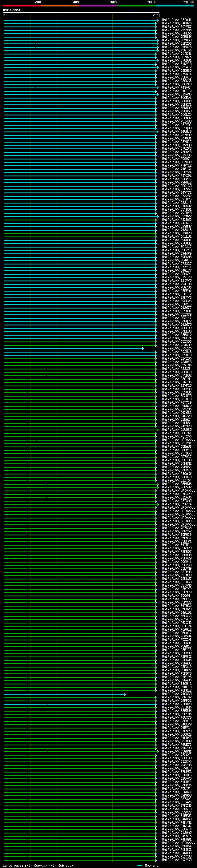Select the UniRef100_B7LPE3 label
The height and width of the screenshot is (868, 197).
[x=176, y=772]
